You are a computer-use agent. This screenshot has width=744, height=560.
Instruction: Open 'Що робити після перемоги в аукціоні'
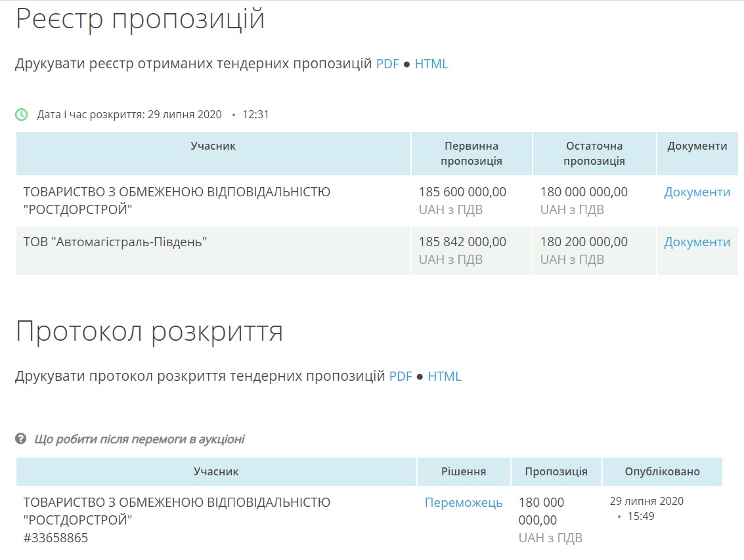click(x=139, y=439)
